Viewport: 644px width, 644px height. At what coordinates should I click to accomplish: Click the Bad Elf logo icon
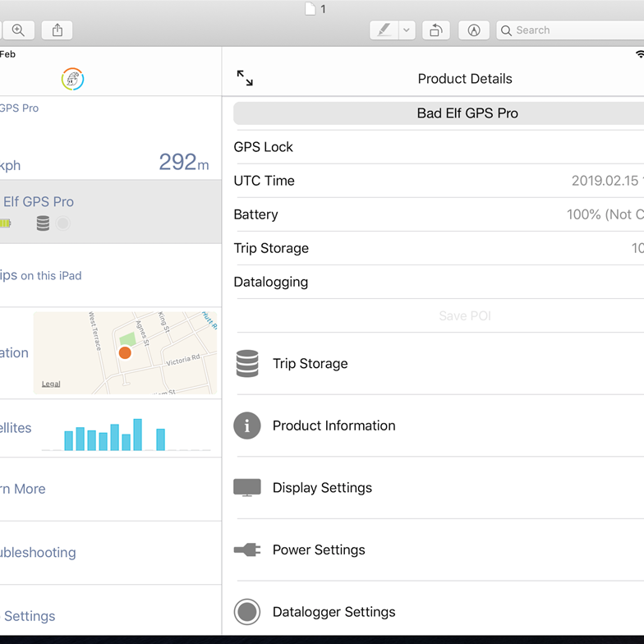click(x=72, y=79)
